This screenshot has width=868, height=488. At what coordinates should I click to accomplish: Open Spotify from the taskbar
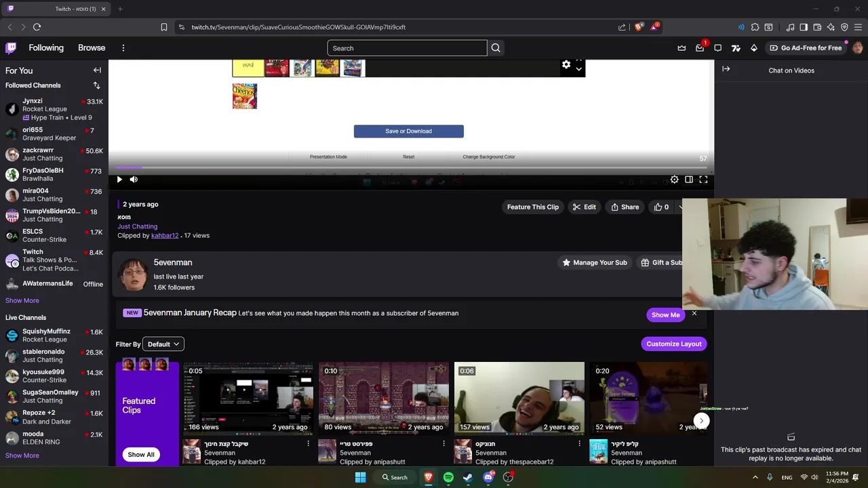pos(448,477)
